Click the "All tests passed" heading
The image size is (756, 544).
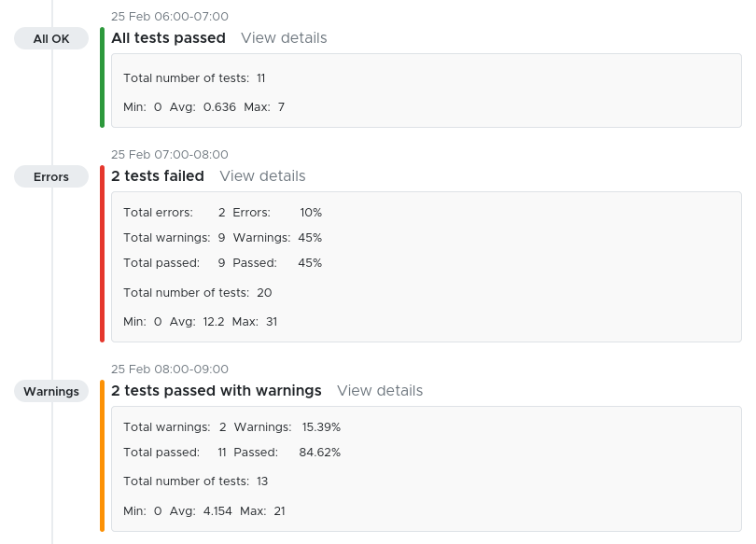coord(168,38)
